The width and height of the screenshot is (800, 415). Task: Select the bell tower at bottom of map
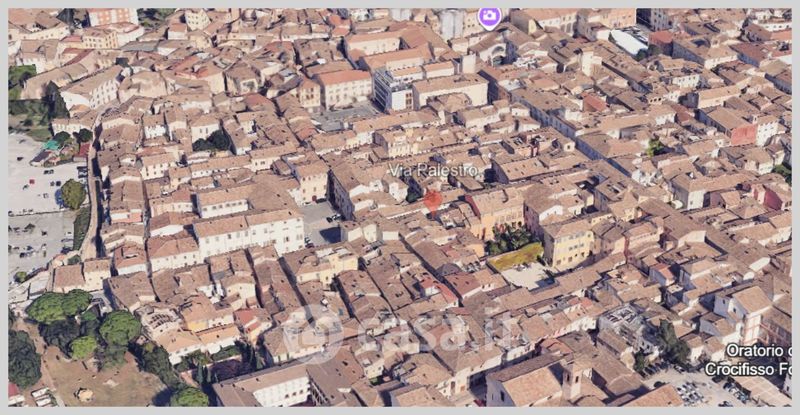(x=571, y=378)
